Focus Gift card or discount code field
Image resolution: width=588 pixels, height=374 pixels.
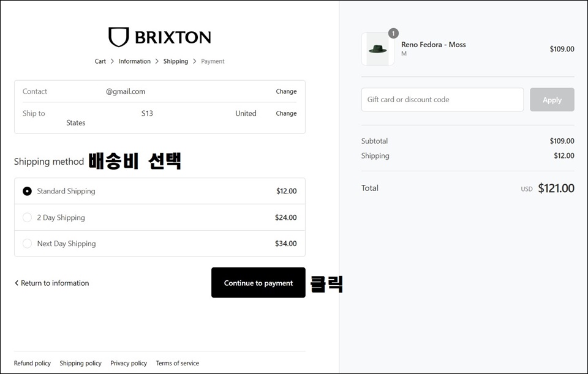[442, 100]
